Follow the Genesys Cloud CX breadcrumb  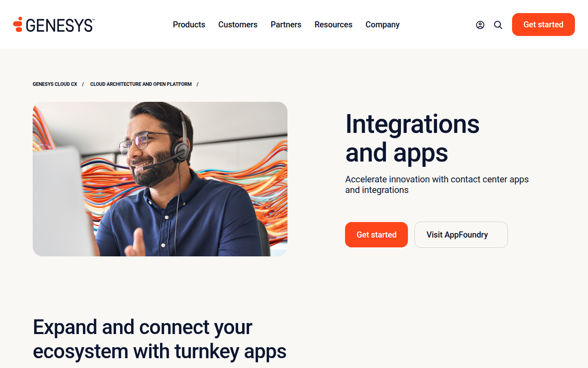(x=55, y=84)
